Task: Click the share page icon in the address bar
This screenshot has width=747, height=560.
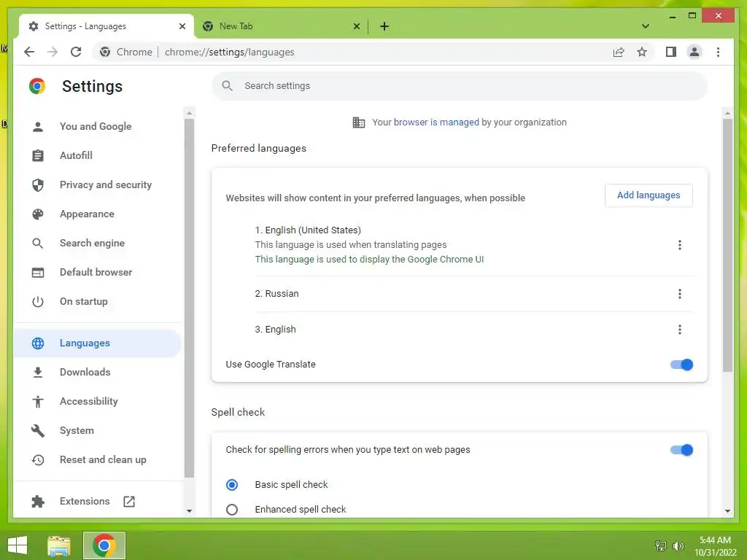Action: (619, 52)
